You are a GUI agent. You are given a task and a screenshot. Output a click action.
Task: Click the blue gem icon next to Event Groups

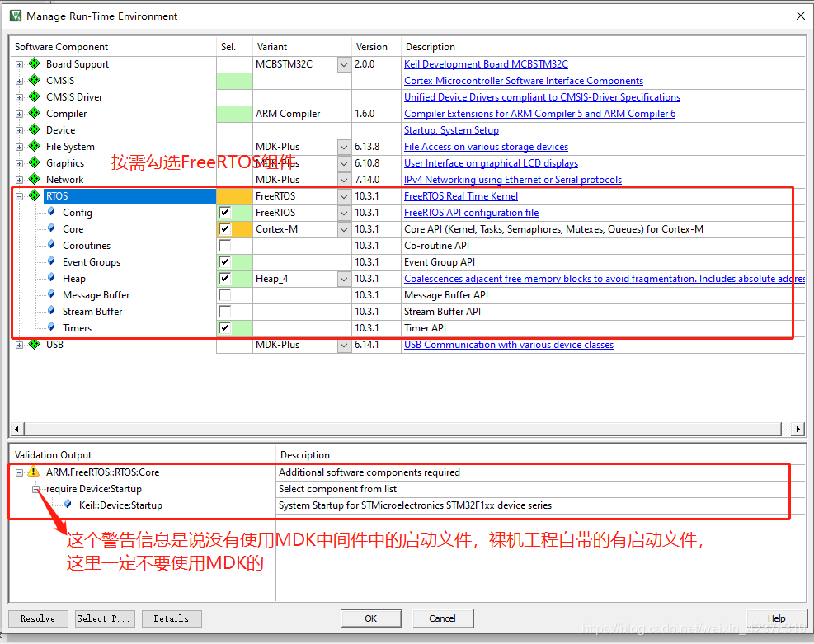(x=51, y=261)
